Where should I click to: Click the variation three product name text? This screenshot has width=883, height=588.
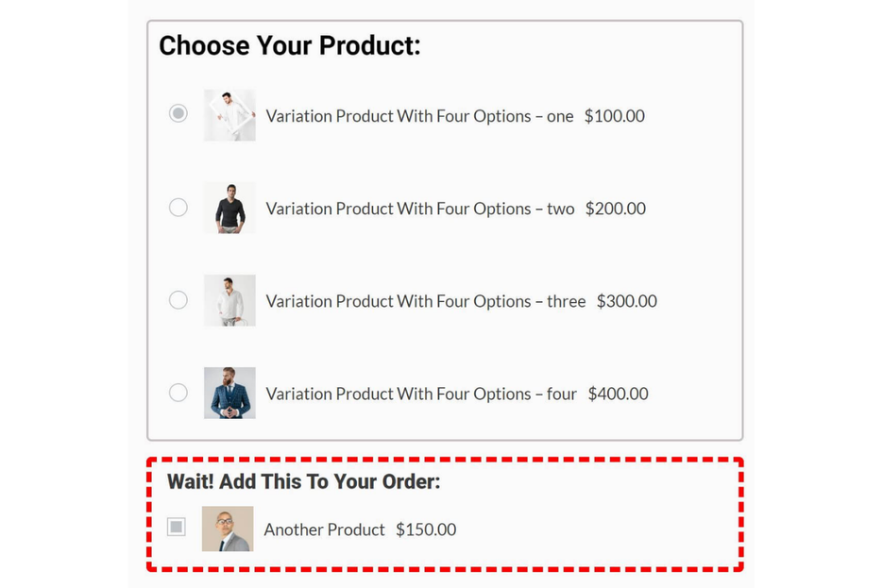[x=425, y=301]
